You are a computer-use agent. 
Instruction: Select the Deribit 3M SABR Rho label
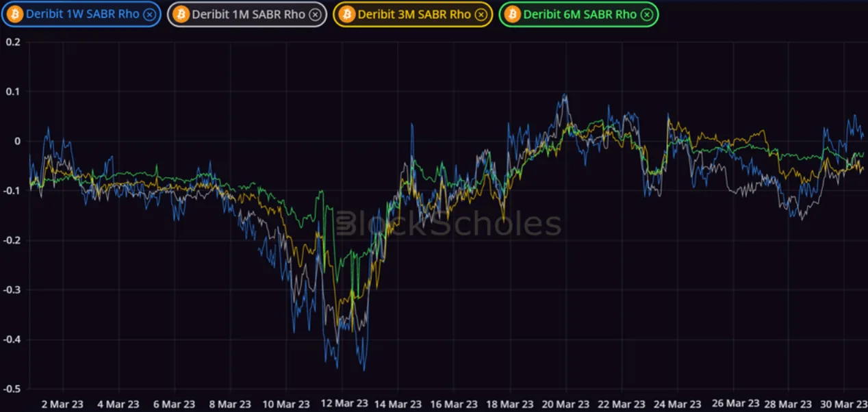pos(414,14)
